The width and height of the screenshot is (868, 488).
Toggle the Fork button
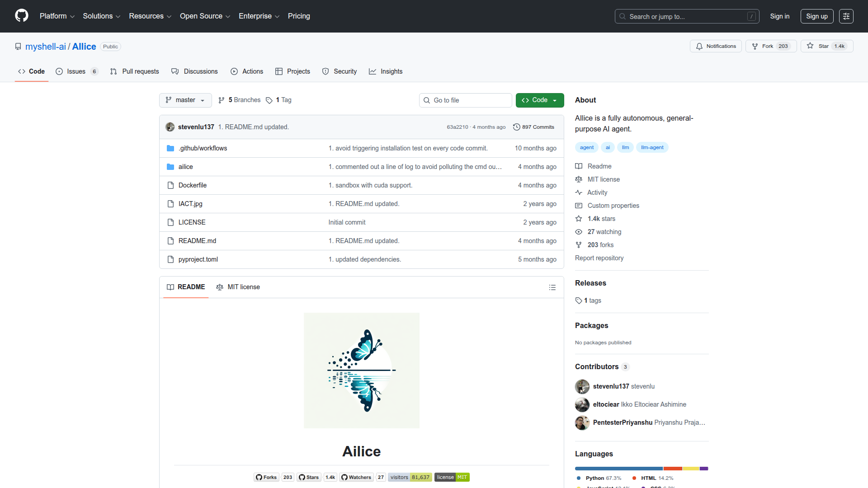click(x=770, y=46)
